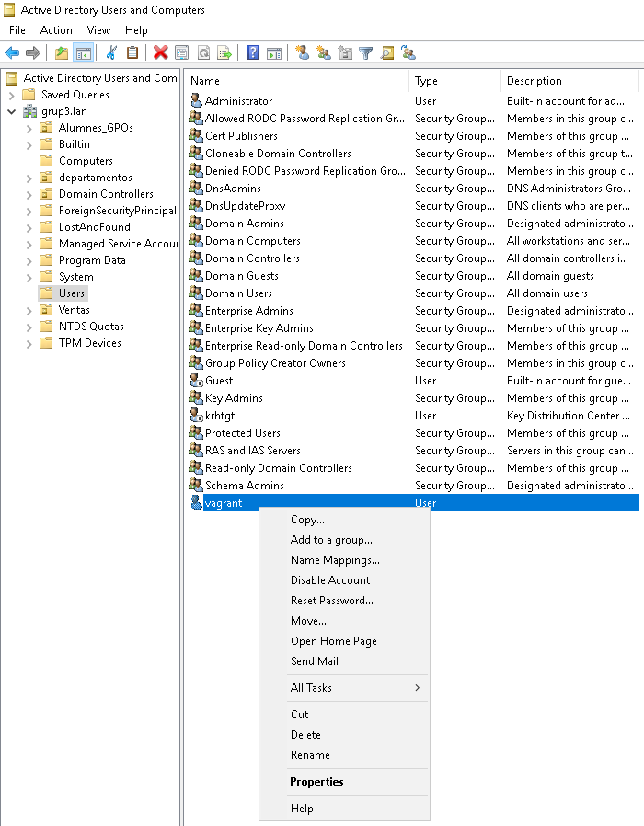This screenshot has height=826, width=644.
Task: Select the Administrator user icon row
Action: [x=238, y=101]
